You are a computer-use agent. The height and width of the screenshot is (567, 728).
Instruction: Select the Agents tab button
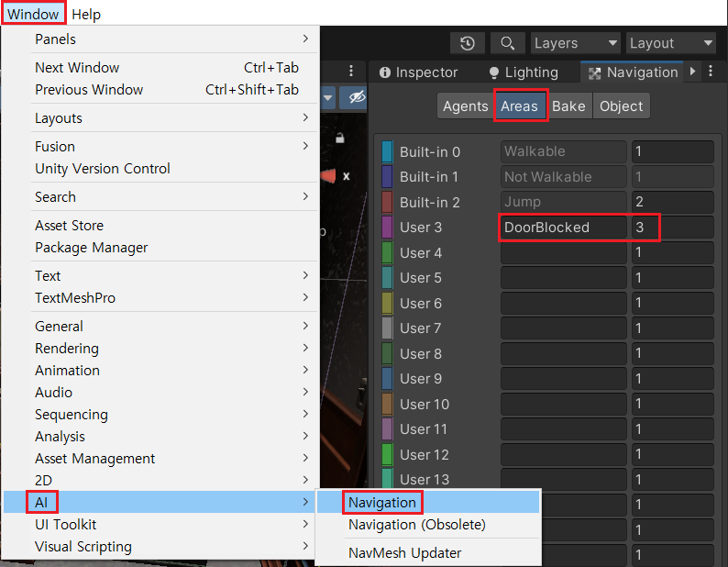click(465, 106)
